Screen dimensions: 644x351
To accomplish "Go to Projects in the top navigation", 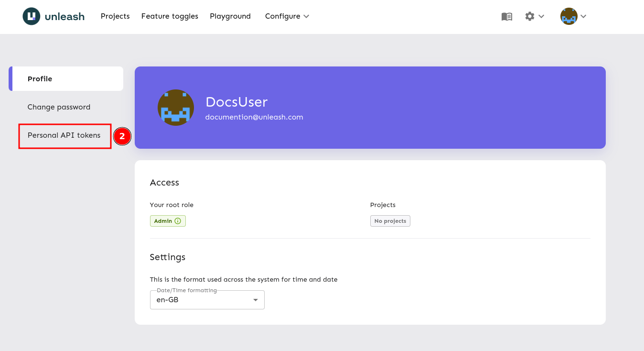I will pyautogui.click(x=115, y=16).
